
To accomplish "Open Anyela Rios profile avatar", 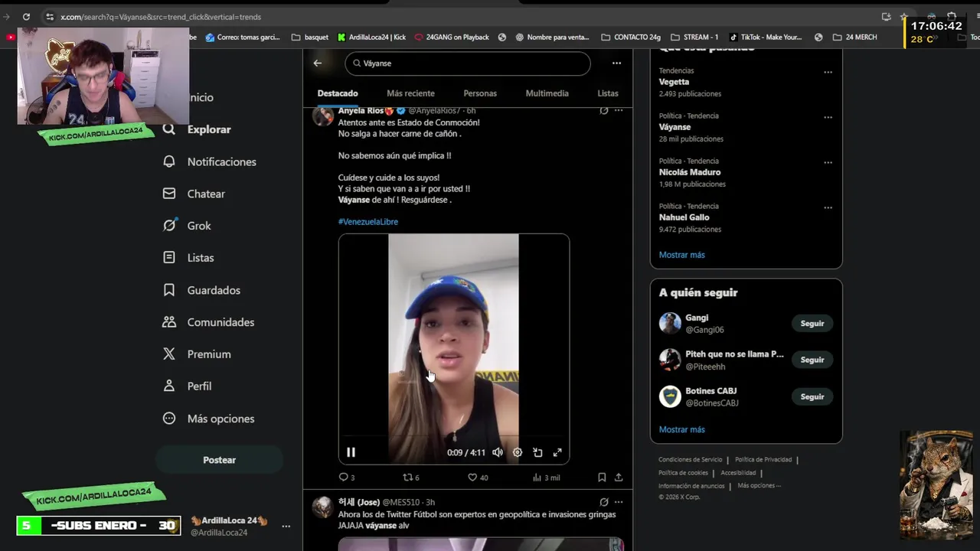I will tap(323, 116).
